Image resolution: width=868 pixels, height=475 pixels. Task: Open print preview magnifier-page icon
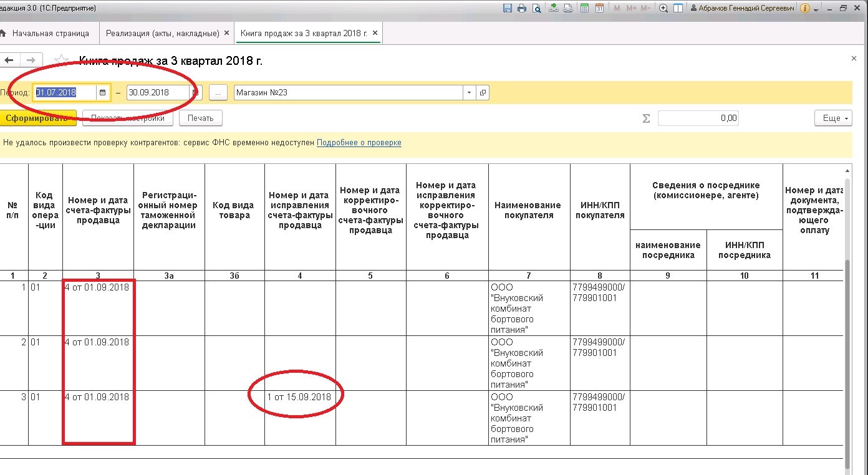point(537,8)
